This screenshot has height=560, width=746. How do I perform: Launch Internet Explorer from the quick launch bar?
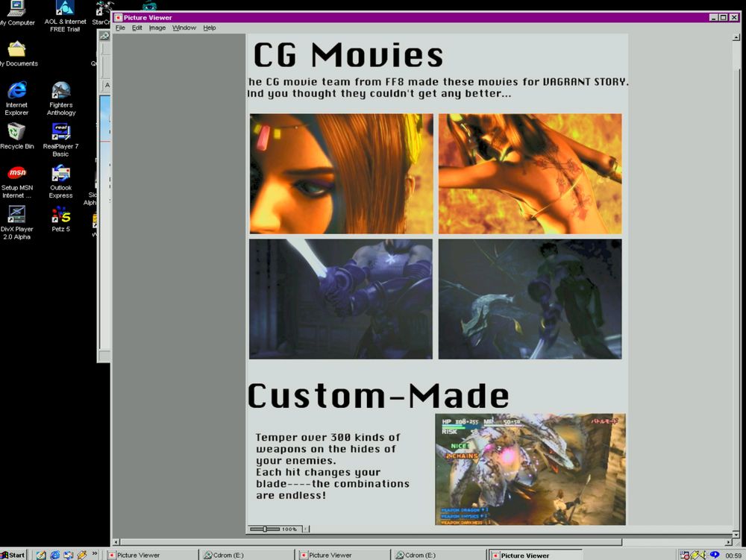coord(54,555)
